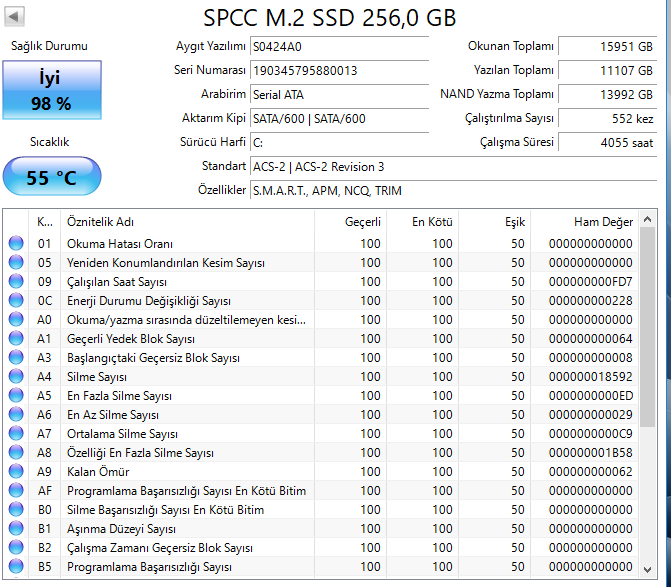This screenshot has width=671, height=587.
Task: Click status orb in row B0
Action: (x=16, y=509)
